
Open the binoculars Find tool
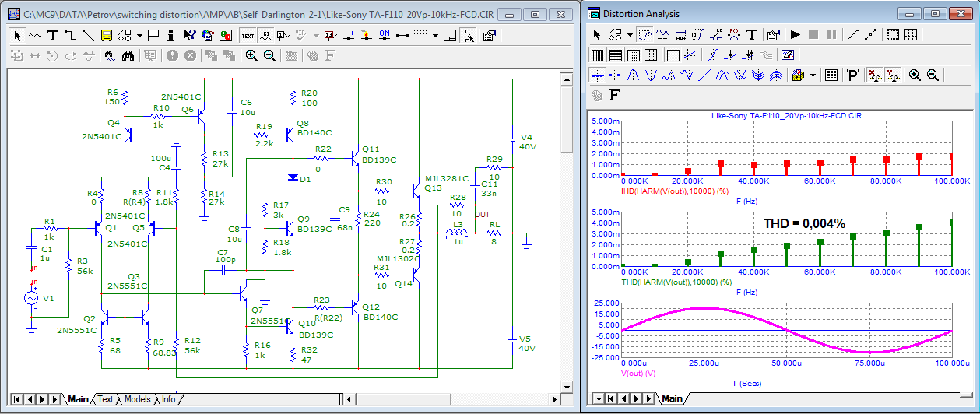tap(128, 55)
